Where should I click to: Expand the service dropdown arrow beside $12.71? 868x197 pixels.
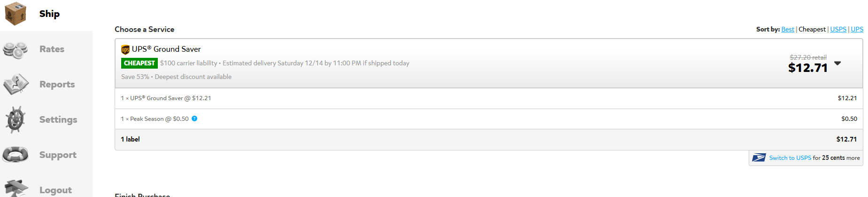pos(837,63)
